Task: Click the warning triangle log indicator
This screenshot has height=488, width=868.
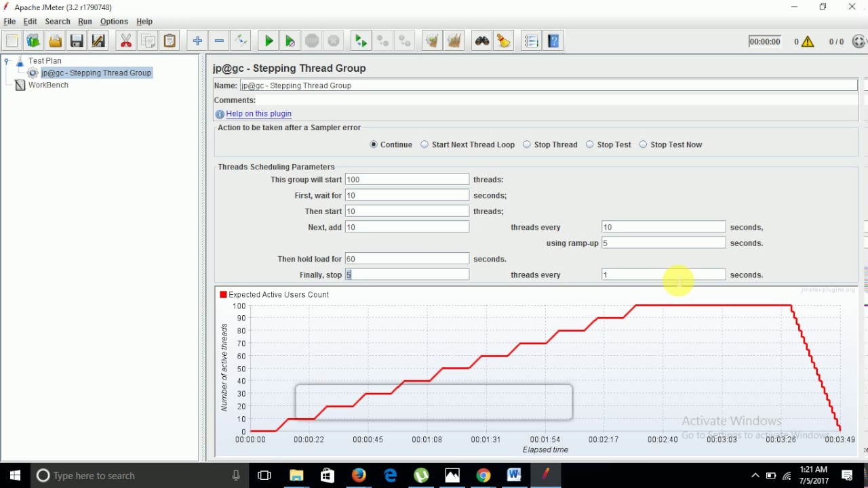Action: [x=808, y=42]
